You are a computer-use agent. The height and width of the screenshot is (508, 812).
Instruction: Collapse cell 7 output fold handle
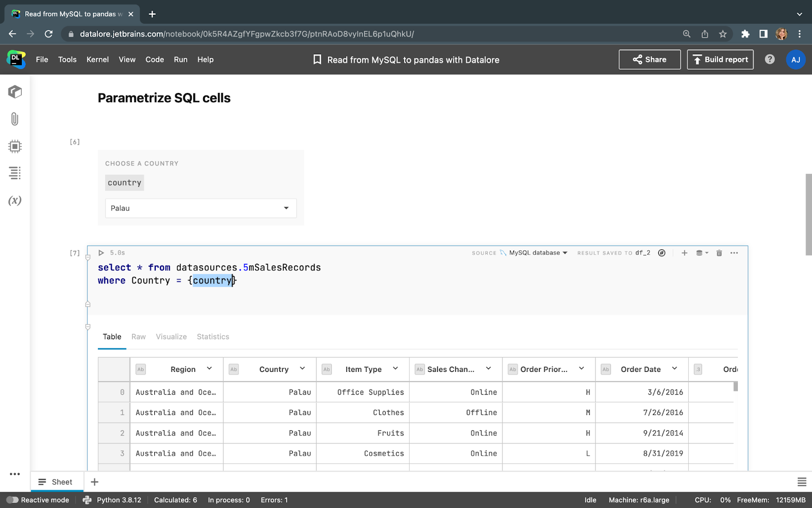[x=88, y=327]
